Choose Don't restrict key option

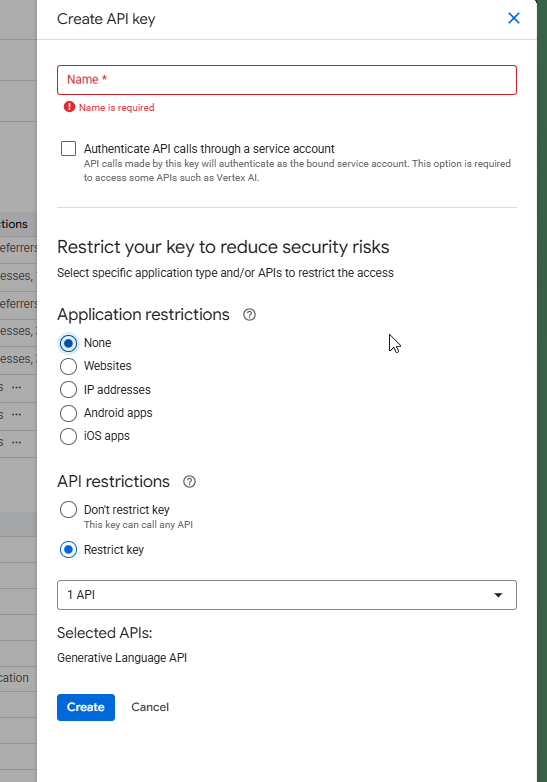[68, 510]
